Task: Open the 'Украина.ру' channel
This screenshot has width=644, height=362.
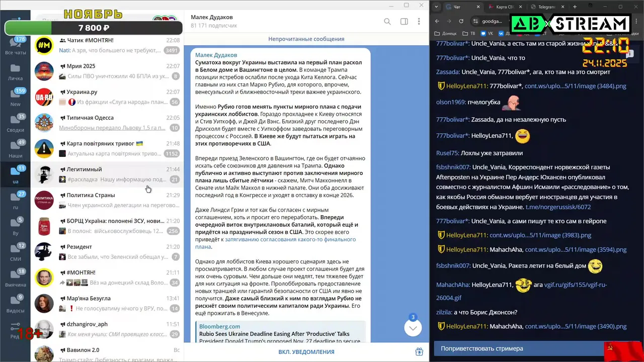Action: point(107,97)
